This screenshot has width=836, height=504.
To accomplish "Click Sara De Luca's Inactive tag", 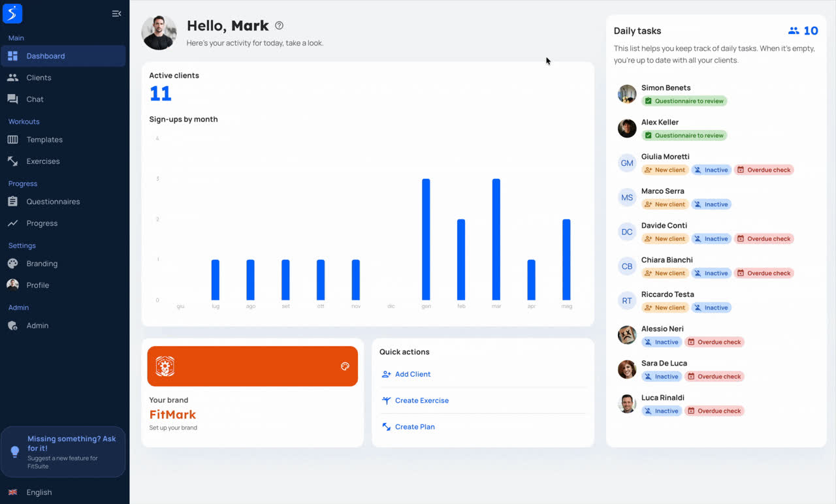I will click(x=661, y=377).
